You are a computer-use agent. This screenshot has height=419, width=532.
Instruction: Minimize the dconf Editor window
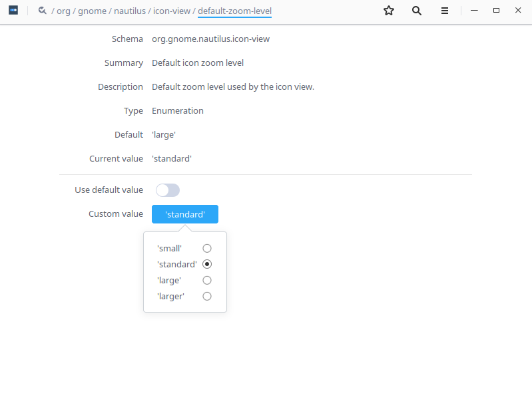(475, 11)
